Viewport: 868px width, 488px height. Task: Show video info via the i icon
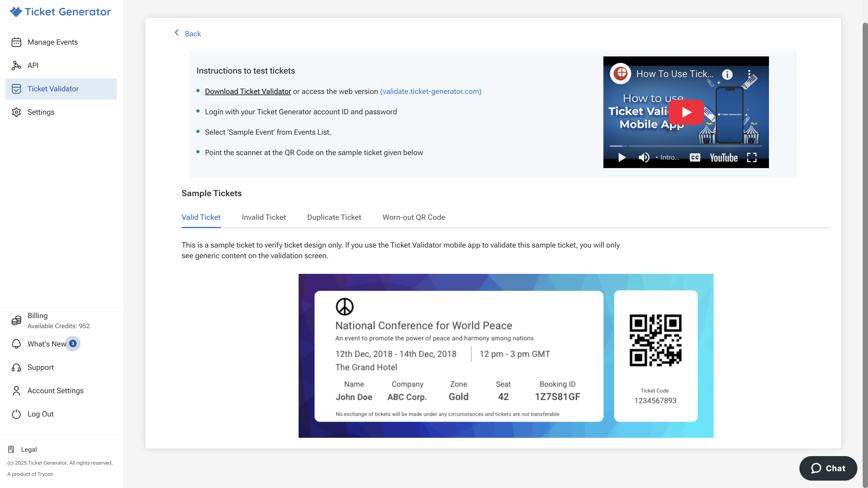click(x=727, y=74)
